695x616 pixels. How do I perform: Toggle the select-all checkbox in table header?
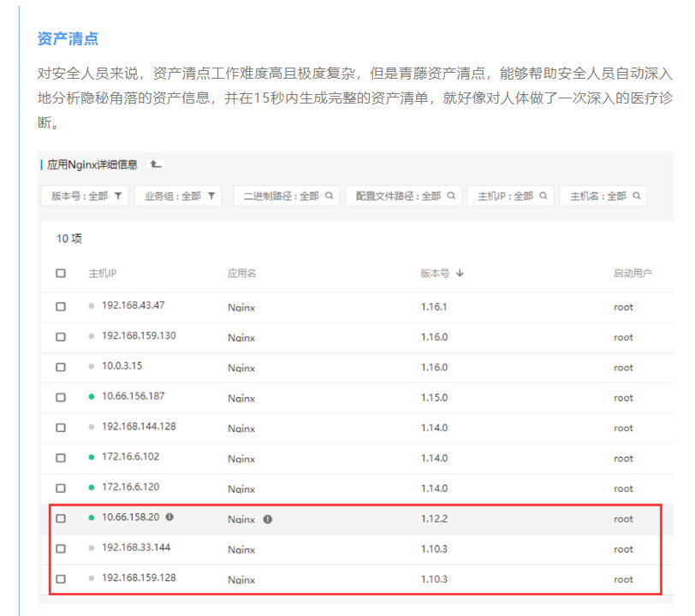(x=61, y=273)
